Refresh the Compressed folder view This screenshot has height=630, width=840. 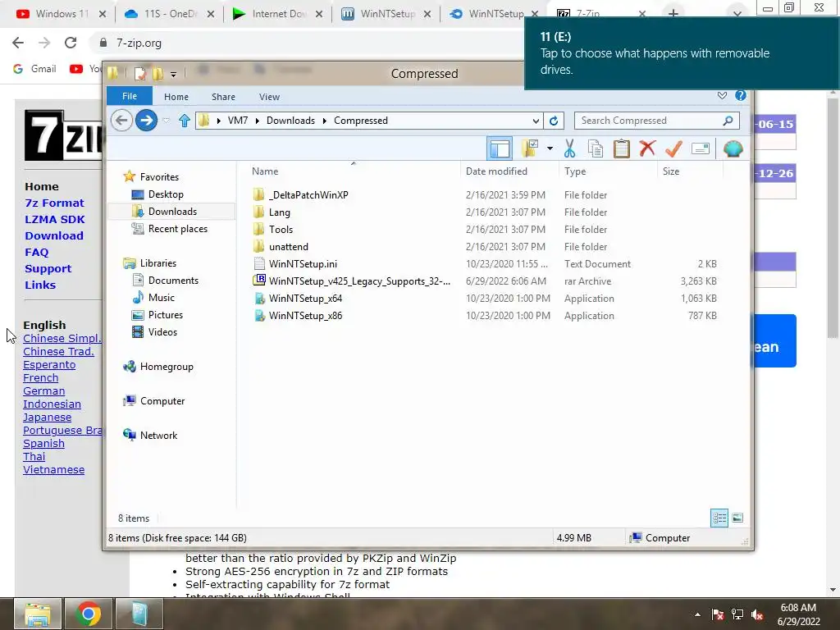554,121
